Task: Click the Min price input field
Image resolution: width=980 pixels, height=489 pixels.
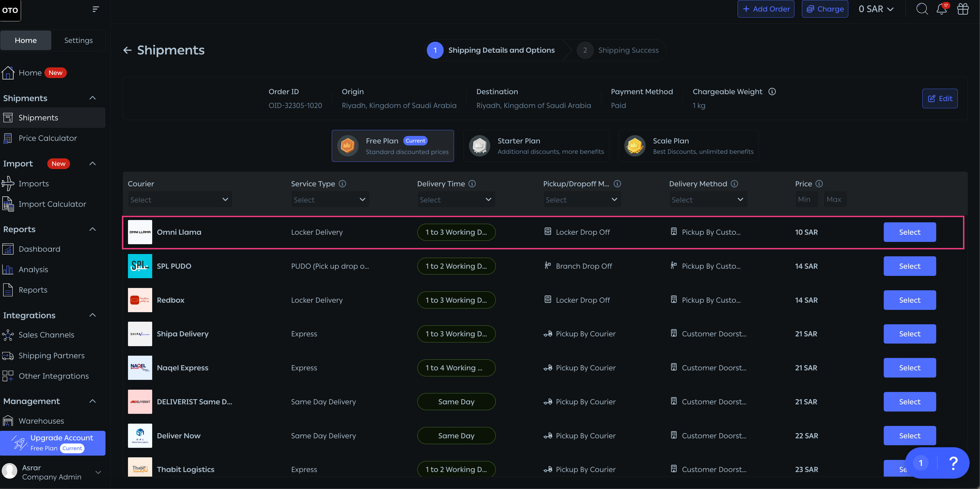Action: 806,200
